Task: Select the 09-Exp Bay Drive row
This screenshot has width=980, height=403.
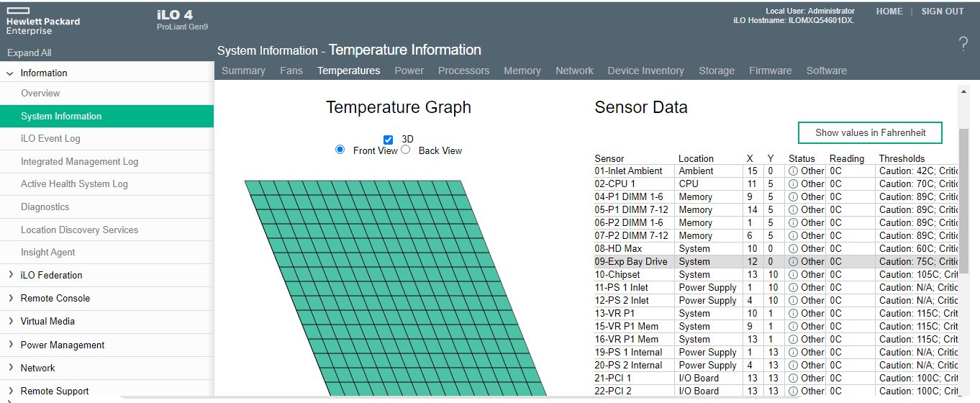Action: tap(776, 262)
